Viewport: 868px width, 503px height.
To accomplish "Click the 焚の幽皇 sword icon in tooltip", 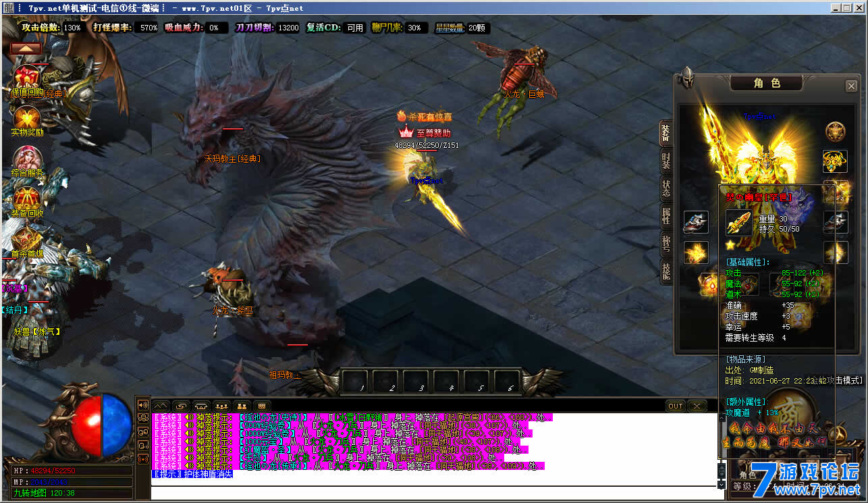I will (738, 223).
